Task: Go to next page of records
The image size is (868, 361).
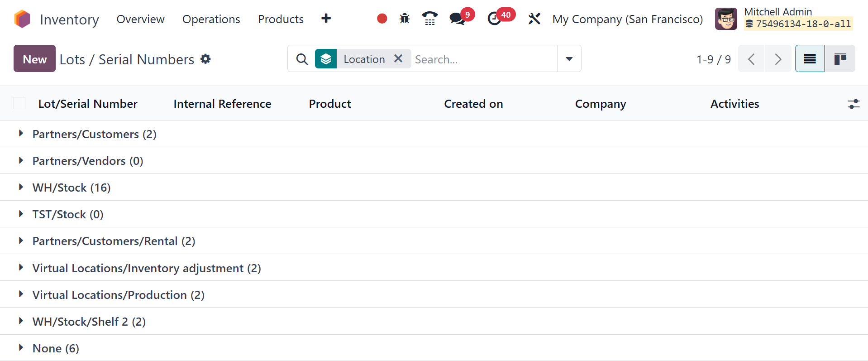Action: (778, 59)
